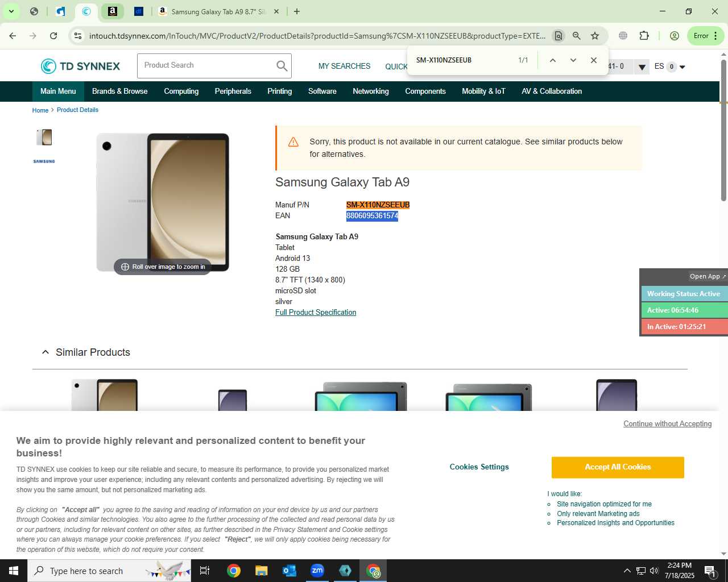
Task: Click Product Details breadcrumb
Action: click(x=77, y=110)
